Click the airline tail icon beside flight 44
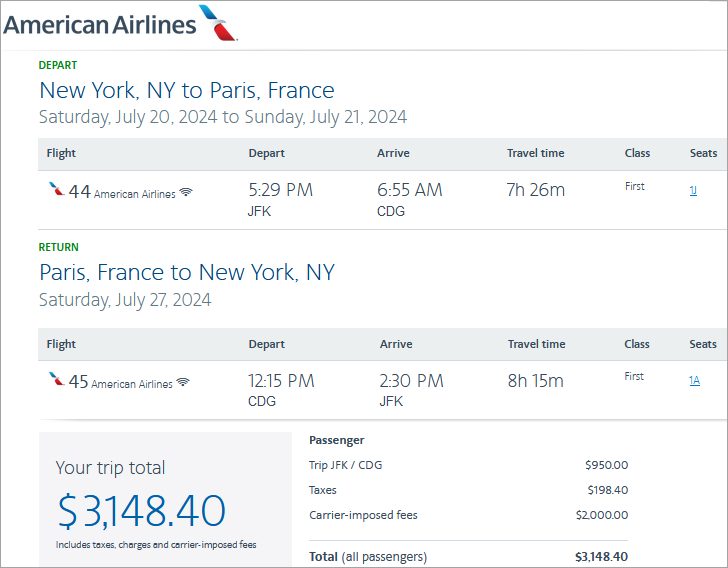The height and width of the screenshot is (568, 728). [x=56, y=190]
